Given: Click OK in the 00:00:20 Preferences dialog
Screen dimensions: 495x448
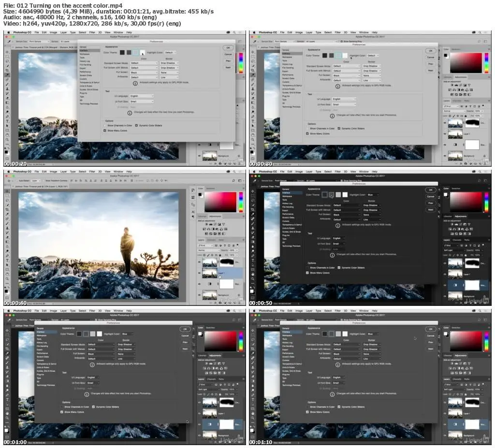Looking at the screenshot, I should pos(228,48).
